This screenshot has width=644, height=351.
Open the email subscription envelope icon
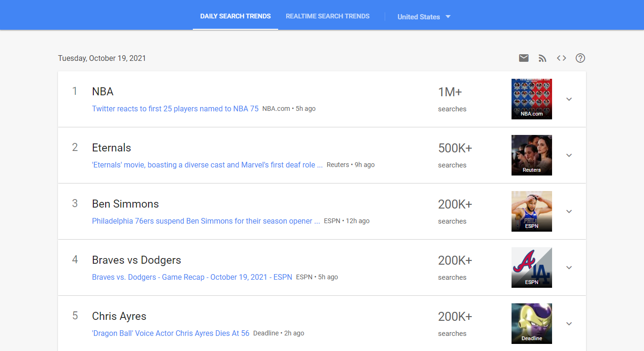[x=524, y=58]
